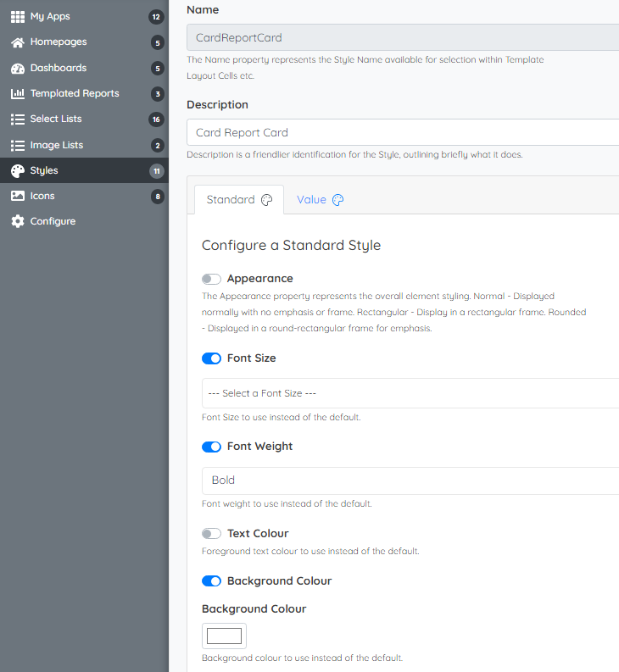
Task: Click the Select Lists count badge 16
Action: tap(156, 119)
